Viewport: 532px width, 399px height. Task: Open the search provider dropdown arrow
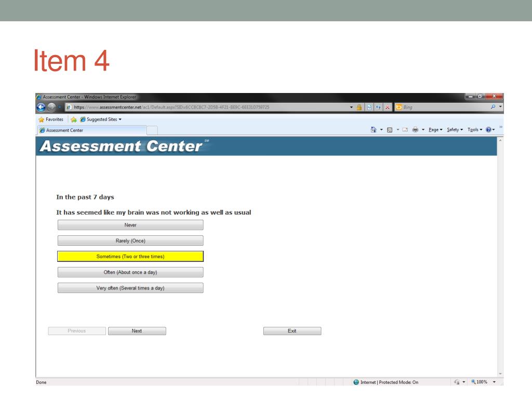500,107
